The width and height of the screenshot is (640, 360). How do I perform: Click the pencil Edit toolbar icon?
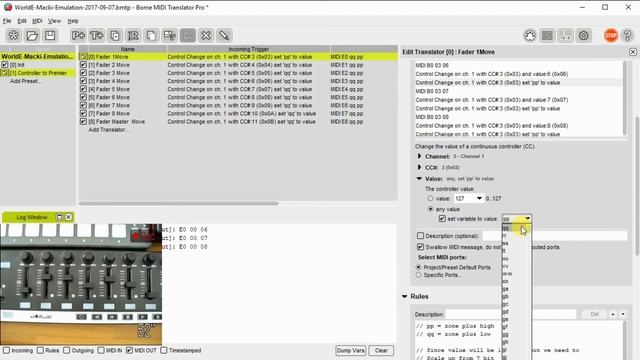tap(224, 36)
